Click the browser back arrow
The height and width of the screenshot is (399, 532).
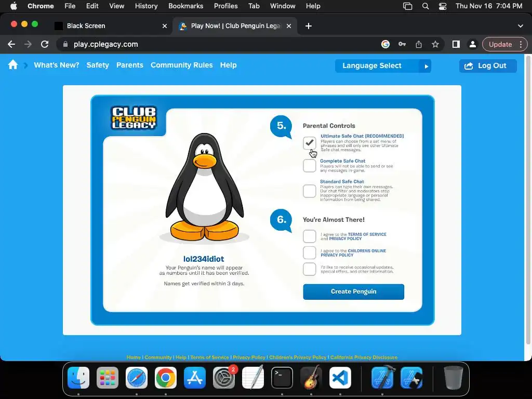pos(11,45)
